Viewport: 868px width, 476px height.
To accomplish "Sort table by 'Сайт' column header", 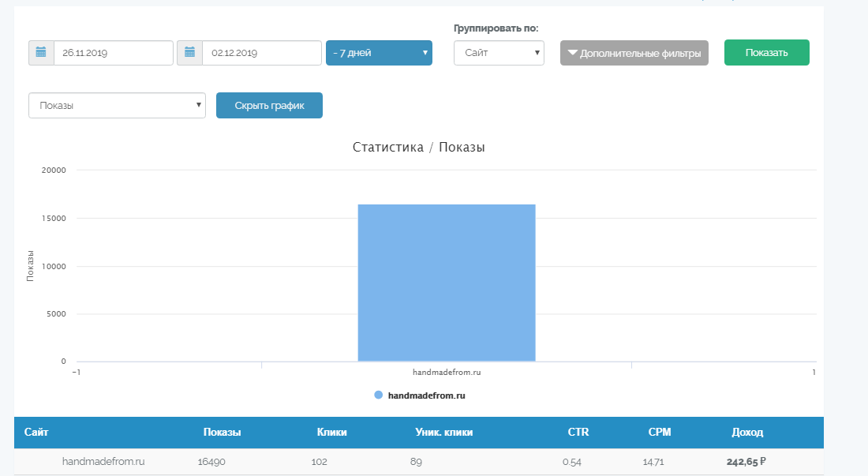I will coord(36,433).
